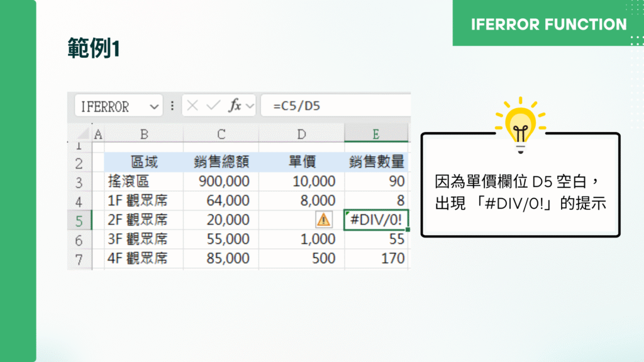This screenshot has width=644, height=362.
Task: Click the select-all corner triangle
Action: point(82,133)
